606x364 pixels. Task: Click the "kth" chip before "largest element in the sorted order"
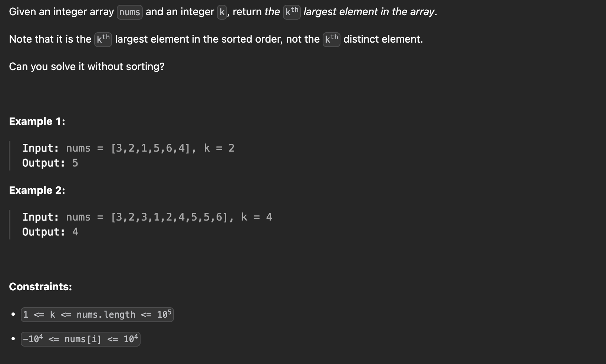(x=103, y=39)
